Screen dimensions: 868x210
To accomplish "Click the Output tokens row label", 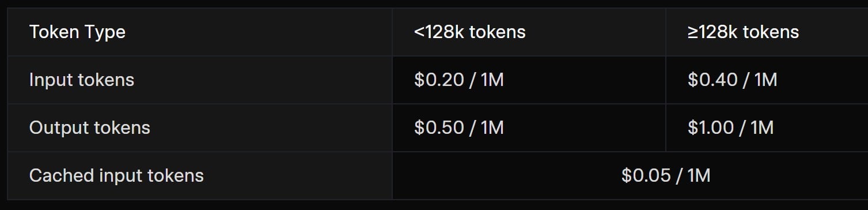I will 90,127.
